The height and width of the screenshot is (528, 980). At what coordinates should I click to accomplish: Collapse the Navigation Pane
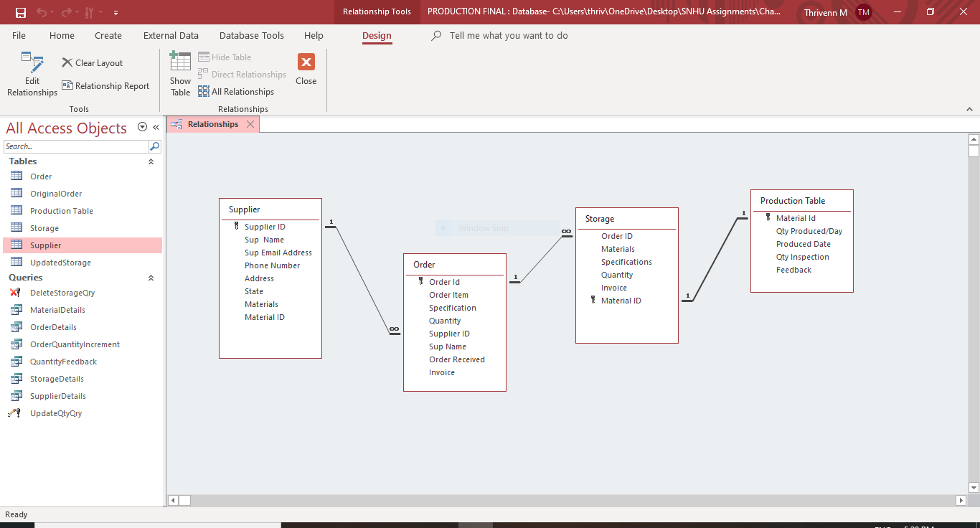[156, 128]
